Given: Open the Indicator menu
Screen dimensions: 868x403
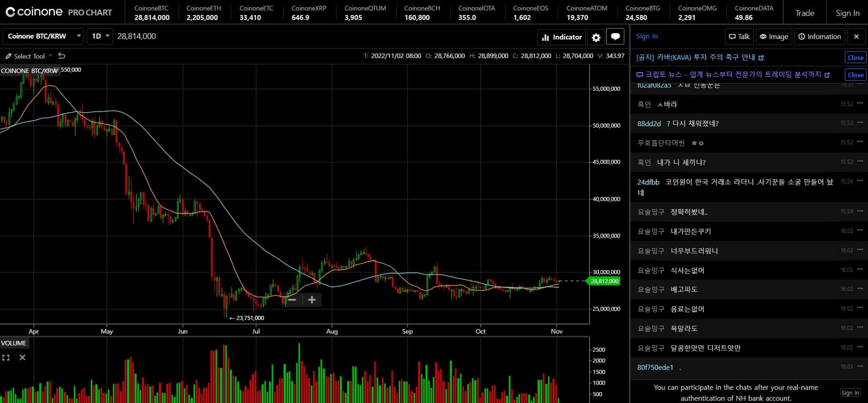Looking at the screenshot, I should click(x=562, y=37).
